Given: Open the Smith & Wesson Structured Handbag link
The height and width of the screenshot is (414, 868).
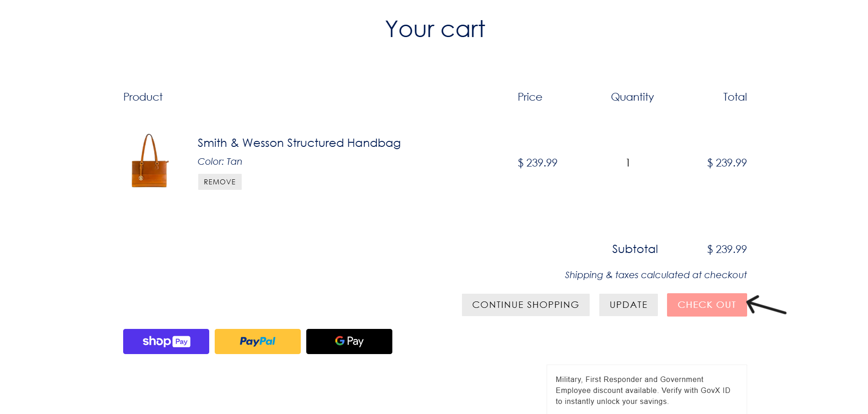Looking at the screenshot, I should [299, 143].
